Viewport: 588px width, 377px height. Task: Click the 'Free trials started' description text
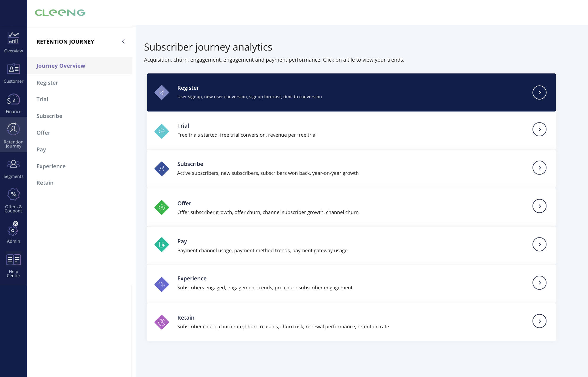247,135
